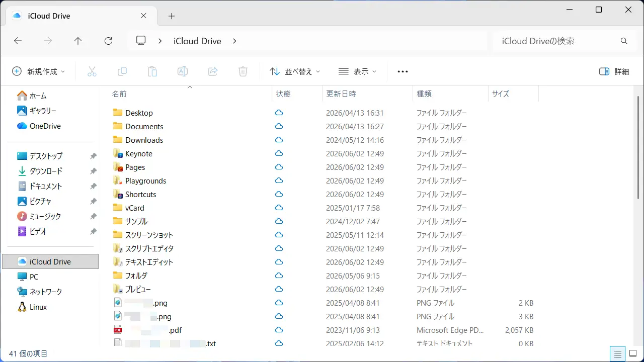Click the search magnifier icon
Viewport: 644px width, 362px height.
click(624, 41)
